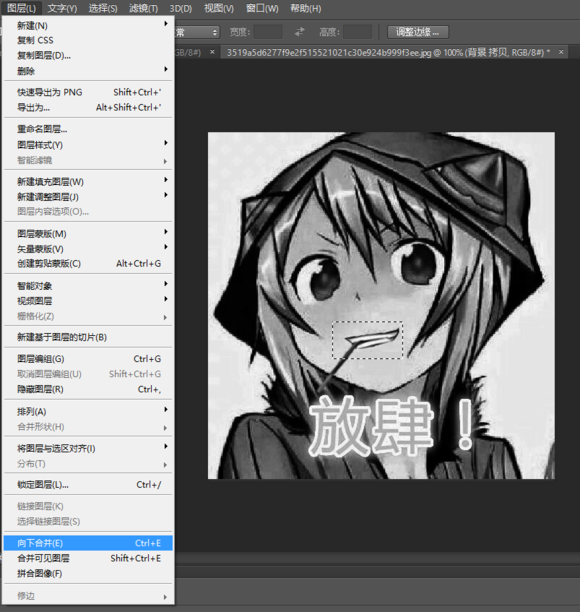Choose 锁定图层(L)... entry
The image size is (580, 612).
tap(88, 485)
